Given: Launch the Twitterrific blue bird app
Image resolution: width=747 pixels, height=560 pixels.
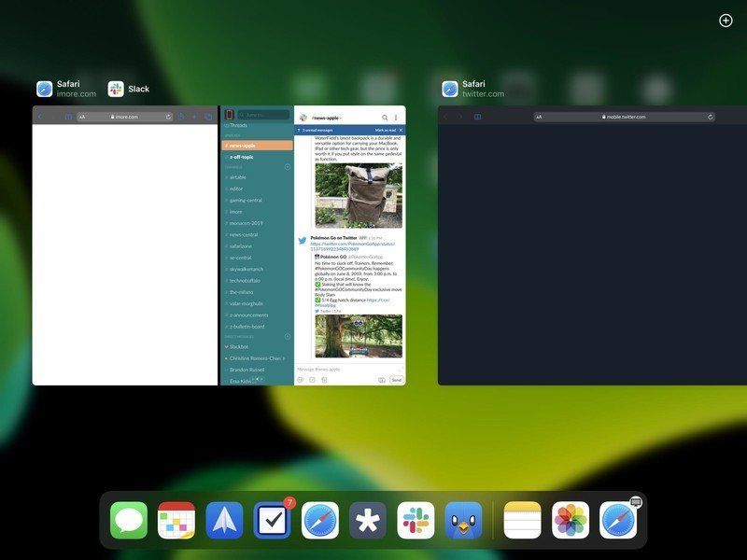Looking at the screenshot, I should point(463,520).
